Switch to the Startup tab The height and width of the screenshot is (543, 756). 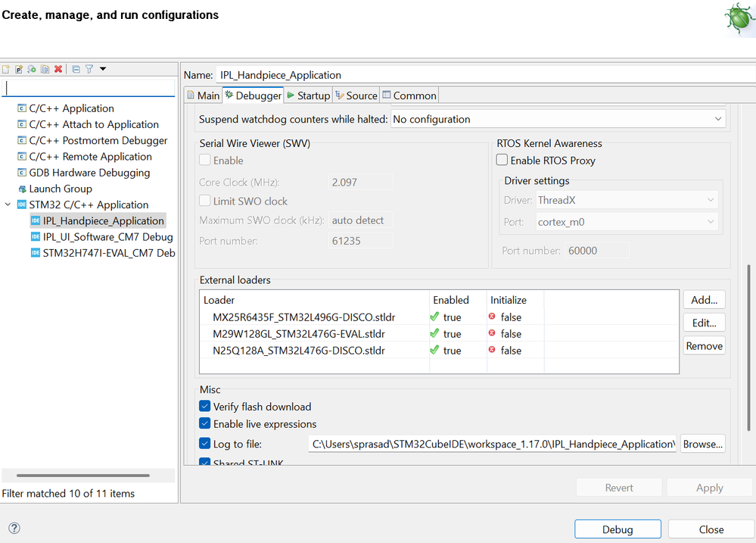pyautogui.click(x=308, y=95)
